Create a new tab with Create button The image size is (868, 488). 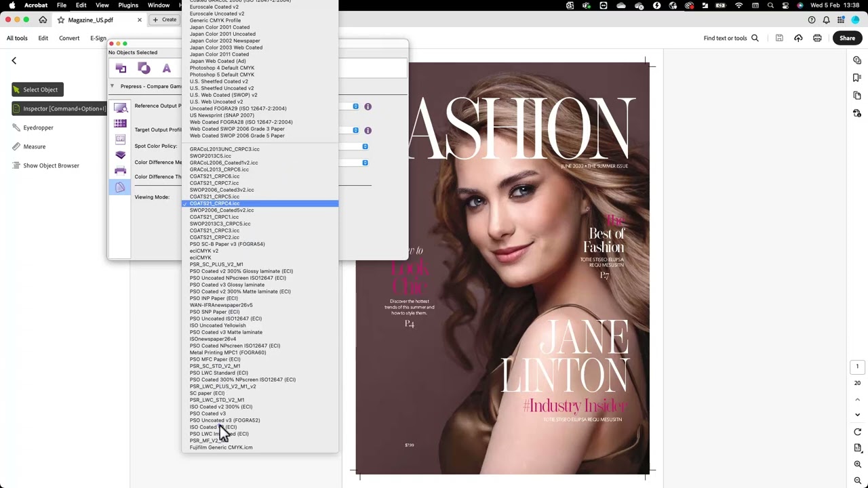tap(165, 20)
